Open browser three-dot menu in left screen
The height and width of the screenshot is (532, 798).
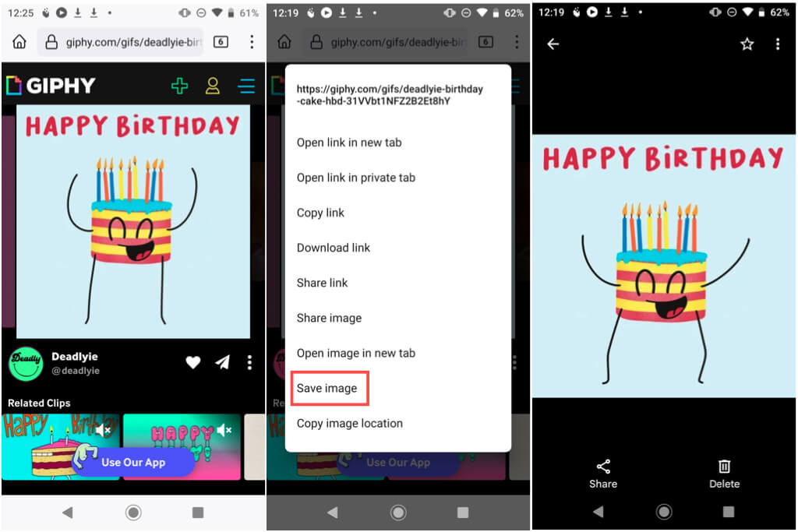point(252,42)
